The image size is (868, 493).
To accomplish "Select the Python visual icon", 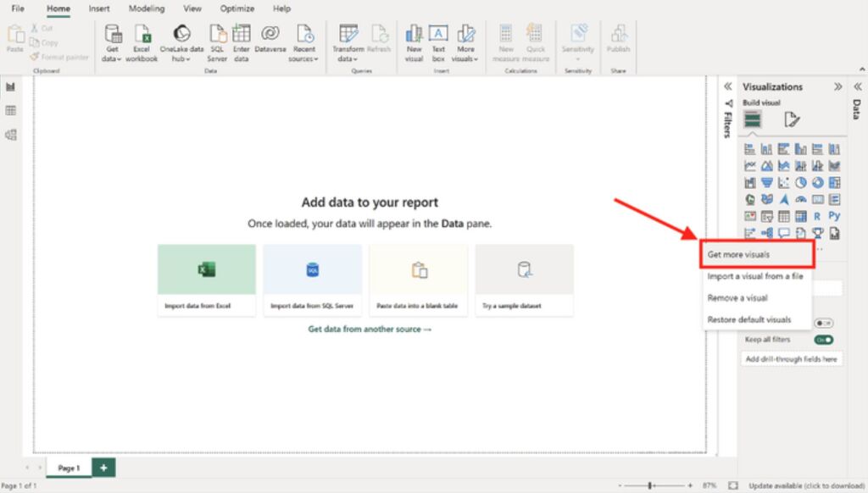I will [834, 216].
